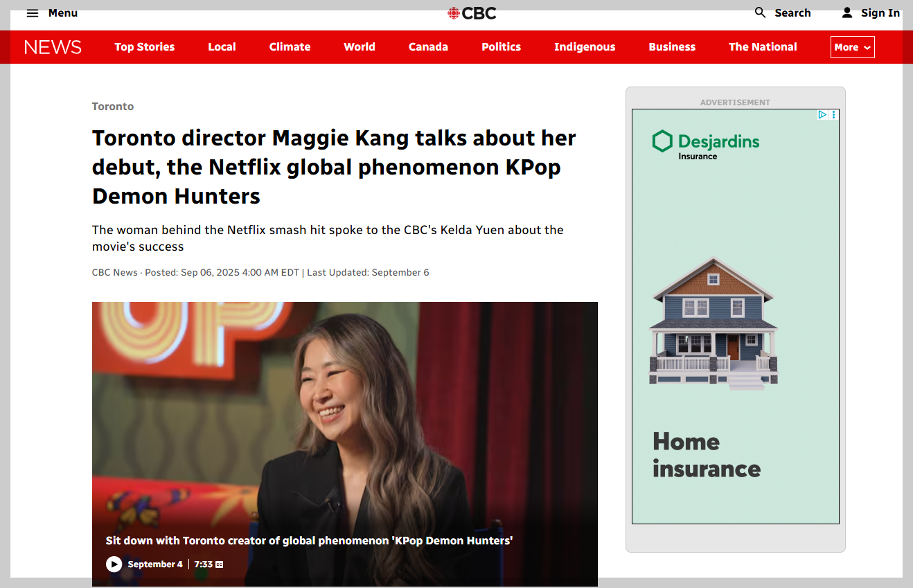The width and height of the screenshot is (913, 588).
Task: Open the Business section
Action: pos(672,47)
